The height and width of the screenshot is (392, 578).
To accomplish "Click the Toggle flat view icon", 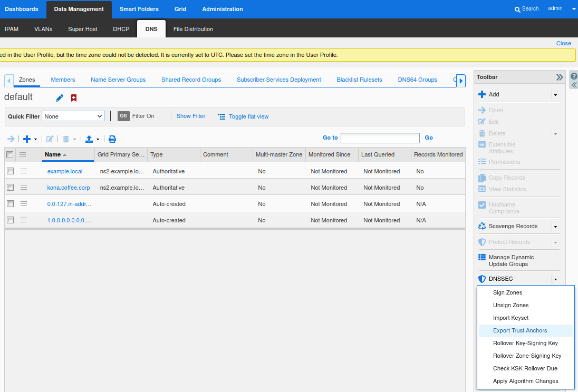I will click(x=221, y=116).
